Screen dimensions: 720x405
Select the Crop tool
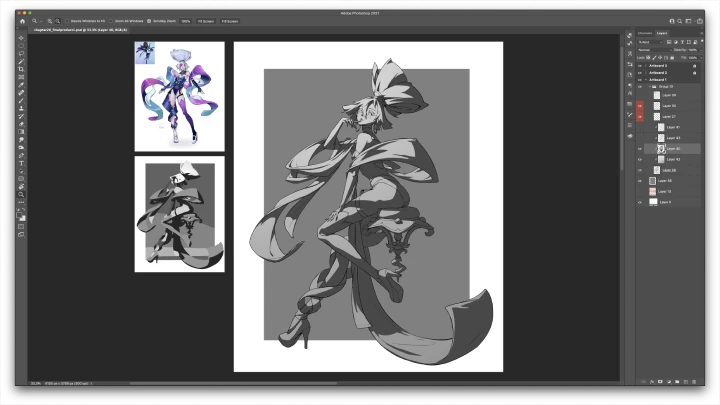point(21,69)
